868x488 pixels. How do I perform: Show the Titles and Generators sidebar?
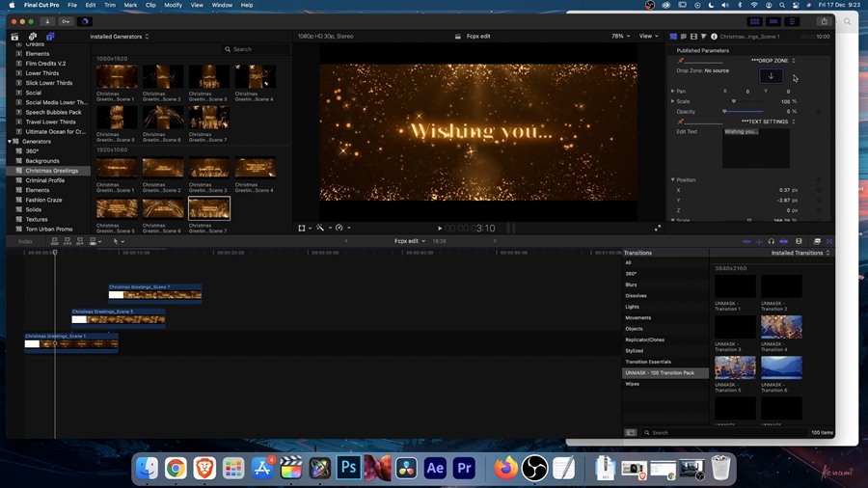pyautogui.click(x=50, y=37)
